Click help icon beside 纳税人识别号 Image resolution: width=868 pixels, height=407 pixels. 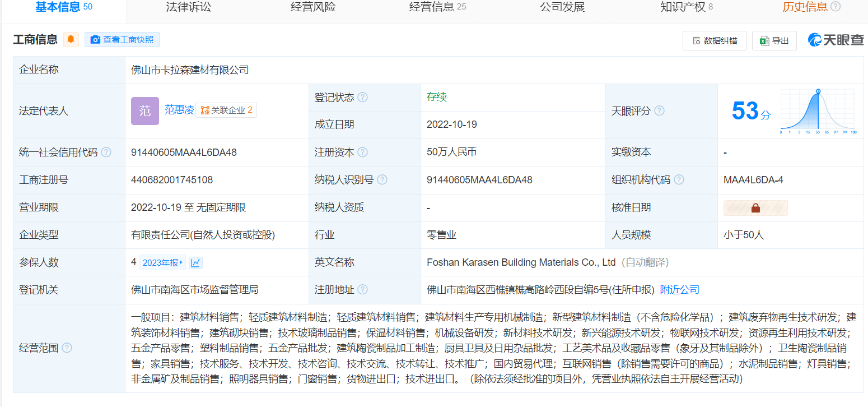coord(382,180)
